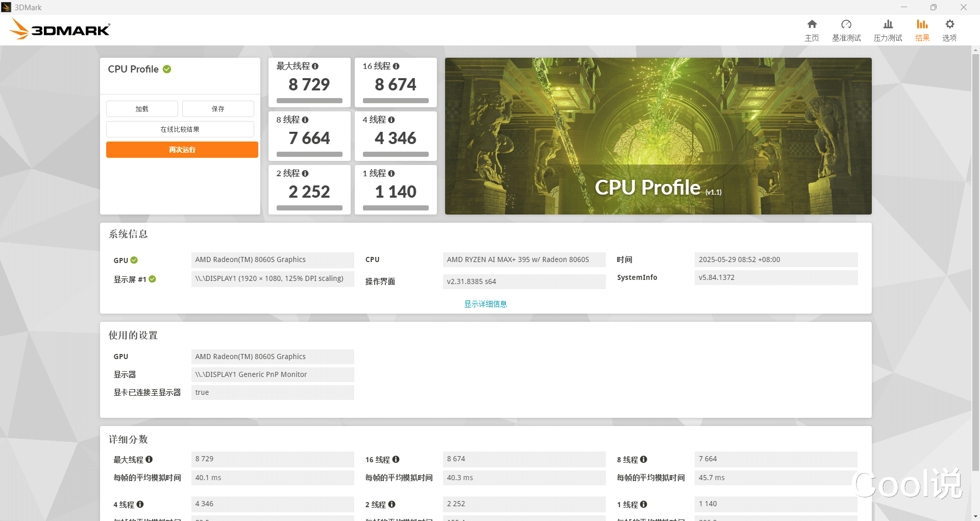This screenshot has height=521, width=980.
Task: Click the 3DMark logo
Action: tap(59, 29)
